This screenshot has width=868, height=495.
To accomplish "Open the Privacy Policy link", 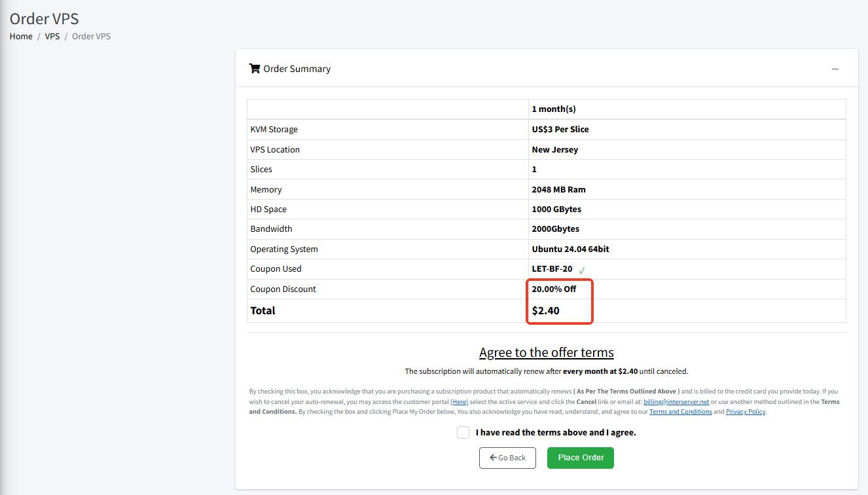I will click(745, 412).
